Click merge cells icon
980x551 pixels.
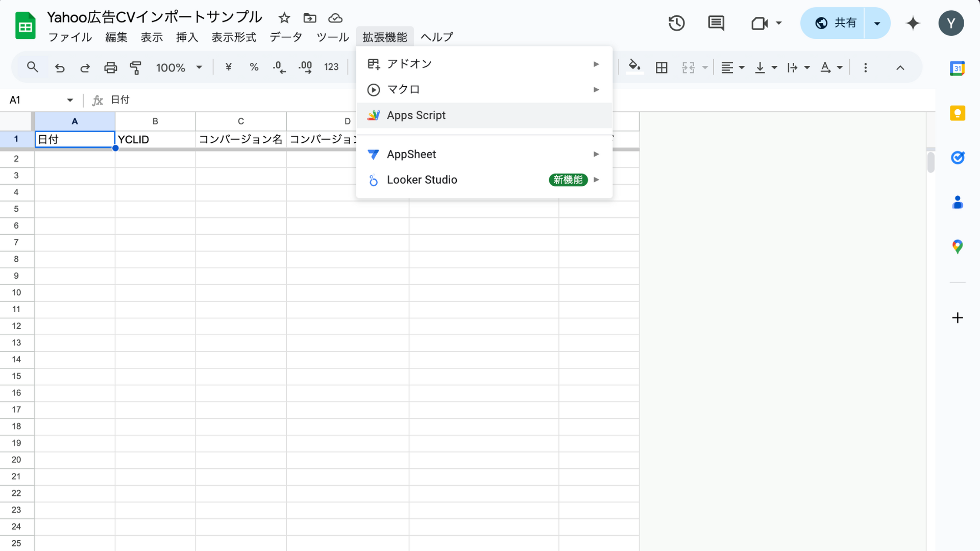click(x=689, y=67)
